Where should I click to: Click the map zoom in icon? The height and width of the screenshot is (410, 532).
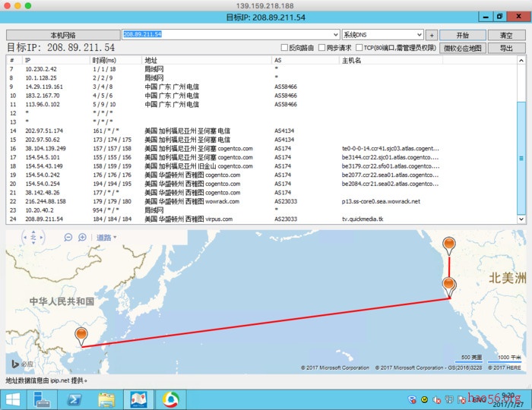[81, 238]
